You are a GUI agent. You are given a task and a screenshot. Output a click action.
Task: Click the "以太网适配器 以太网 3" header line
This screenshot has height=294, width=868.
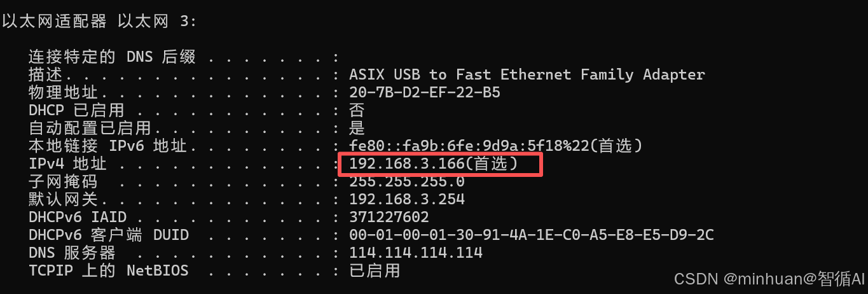(x=99, y=21)
